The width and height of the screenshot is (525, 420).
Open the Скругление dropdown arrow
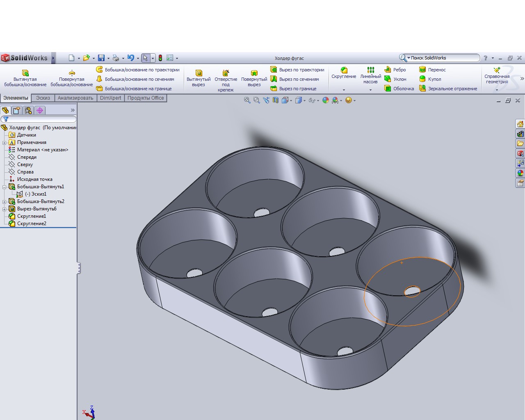coord(344,90)
